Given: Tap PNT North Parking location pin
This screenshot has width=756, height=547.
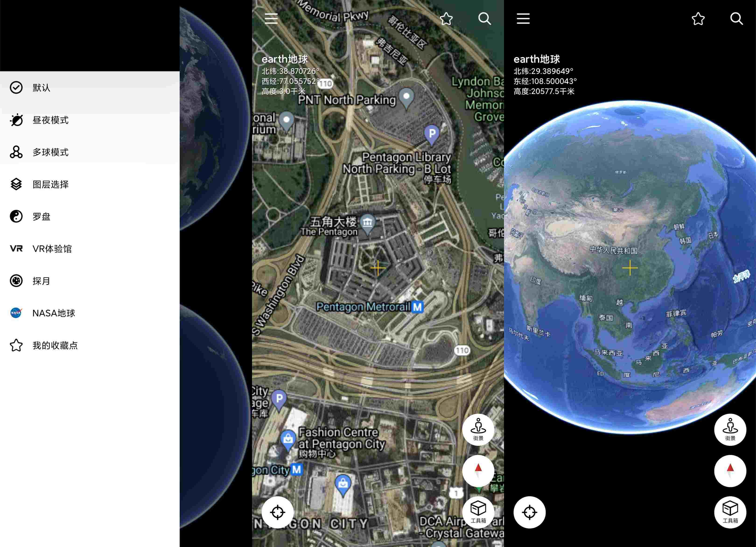Looking at the screenshot, I should coord(406,98).
